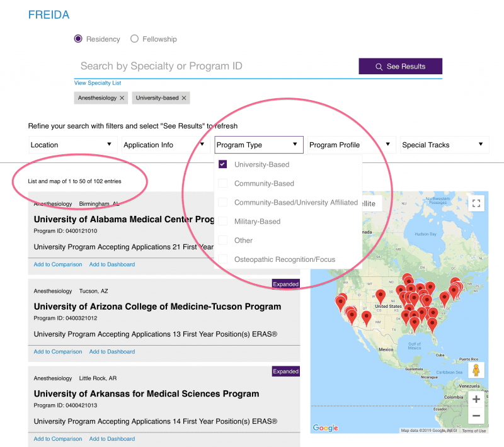Click the Google logo on the map
Viewport: 504px width, 447px height.
click(x=325, y=427)
